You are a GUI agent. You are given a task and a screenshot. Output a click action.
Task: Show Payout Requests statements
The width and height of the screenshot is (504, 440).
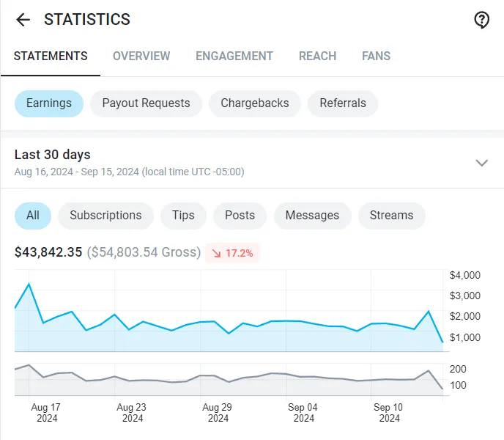click(146, 103)
